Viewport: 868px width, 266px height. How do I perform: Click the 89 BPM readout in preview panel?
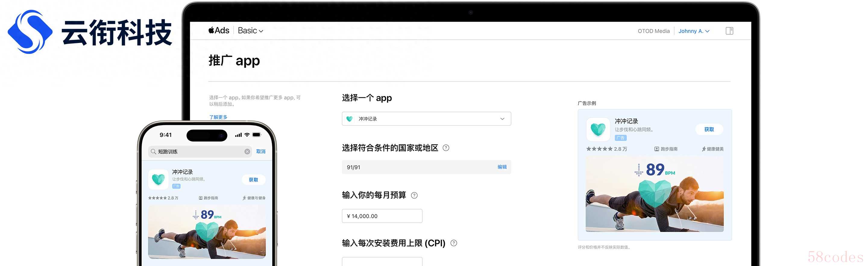[655, 170]
